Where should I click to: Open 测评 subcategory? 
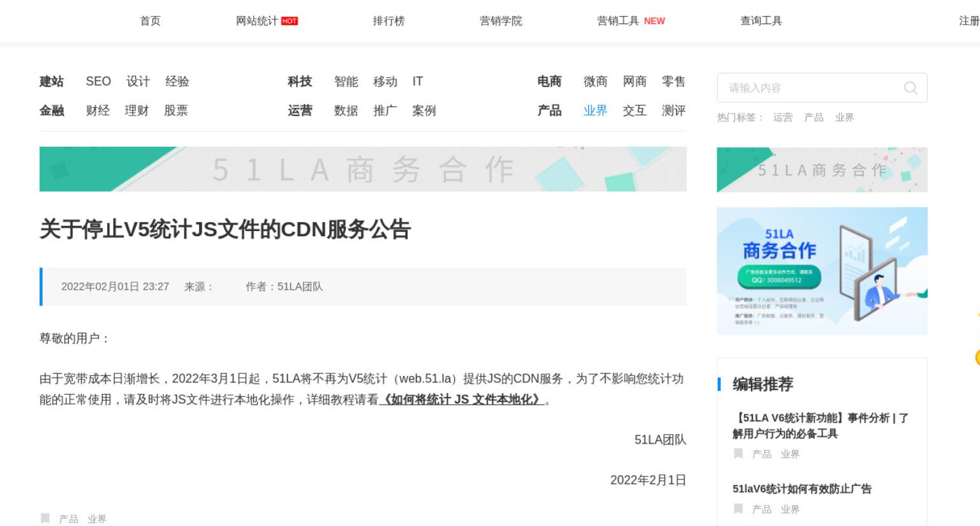674,110
